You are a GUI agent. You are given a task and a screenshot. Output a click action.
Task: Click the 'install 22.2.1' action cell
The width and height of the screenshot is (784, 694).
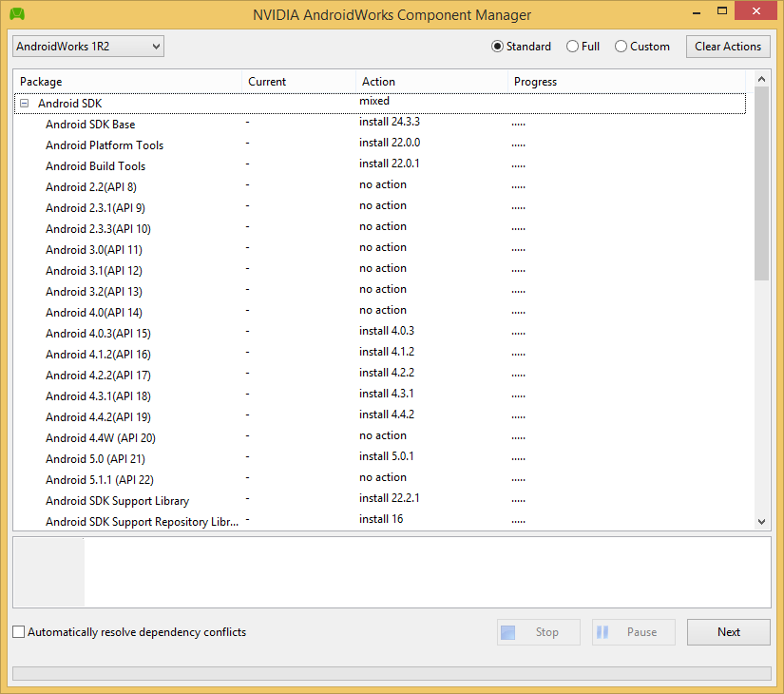[389, 498]
